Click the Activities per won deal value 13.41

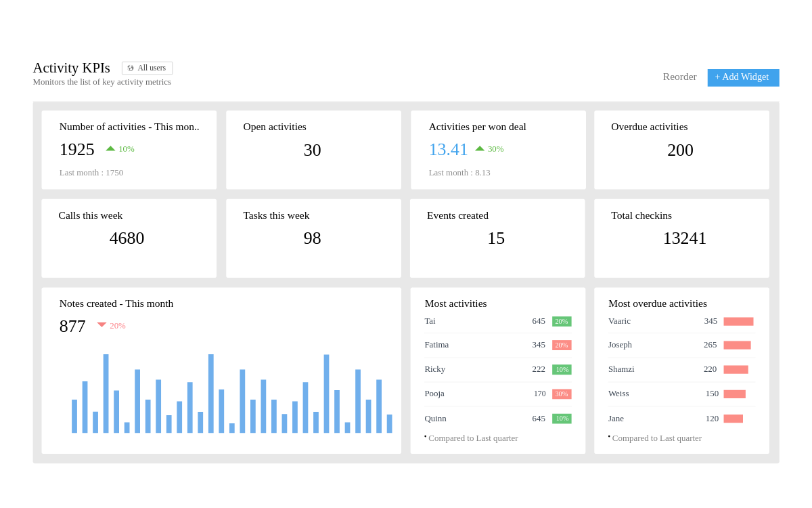(x=448, y=150)
